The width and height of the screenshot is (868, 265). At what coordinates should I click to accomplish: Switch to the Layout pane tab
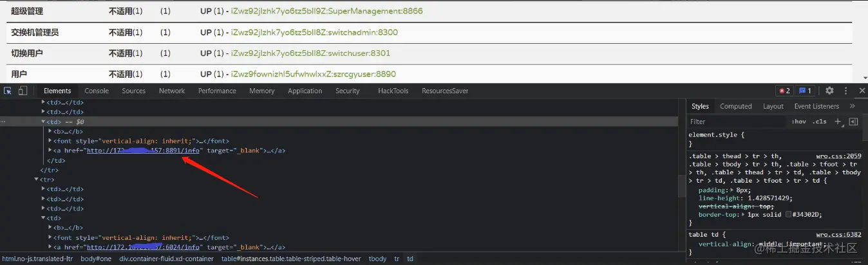[x=773, y=106]
